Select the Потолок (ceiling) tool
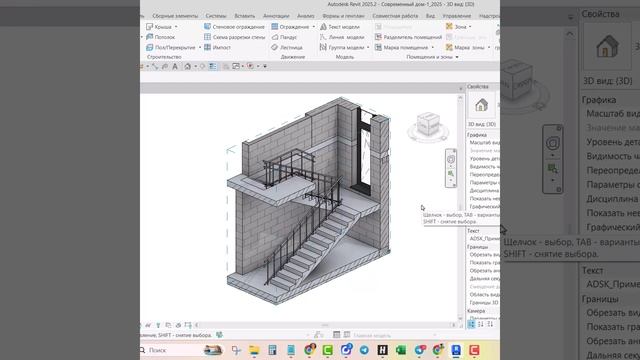Image resolution: width=640 pixels, height=360 pixels. point(160,37)
